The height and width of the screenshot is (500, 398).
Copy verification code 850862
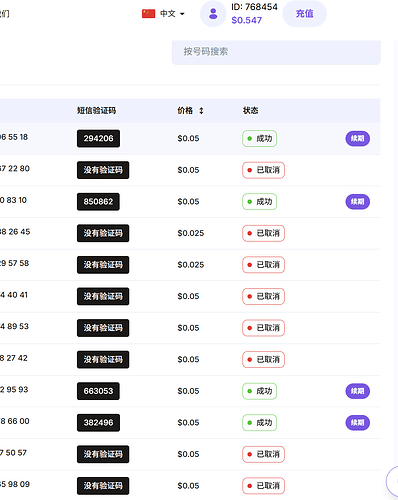coord(98,202)
